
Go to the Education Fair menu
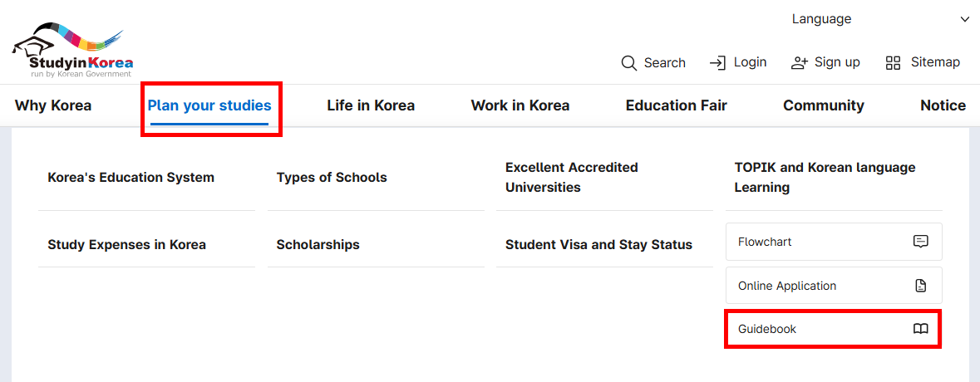pyautogui.click(x=676, y=105)
